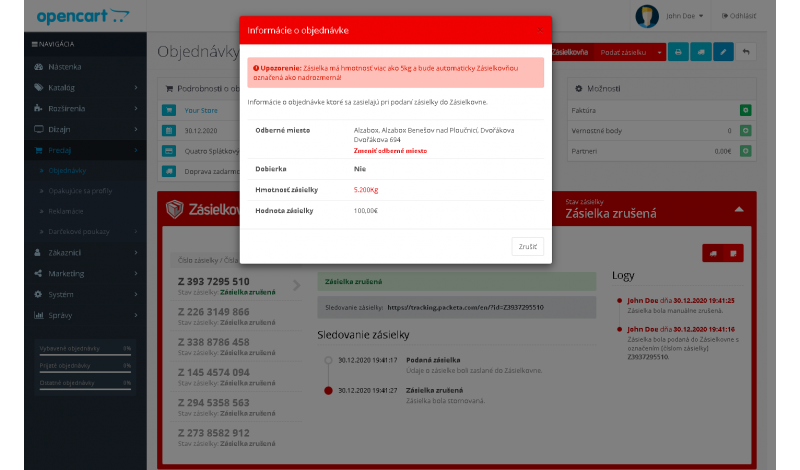The width and height of the screenshot is (800, 470).
Task: Click the warning icon in alert
Action: (x=256, y=68)
